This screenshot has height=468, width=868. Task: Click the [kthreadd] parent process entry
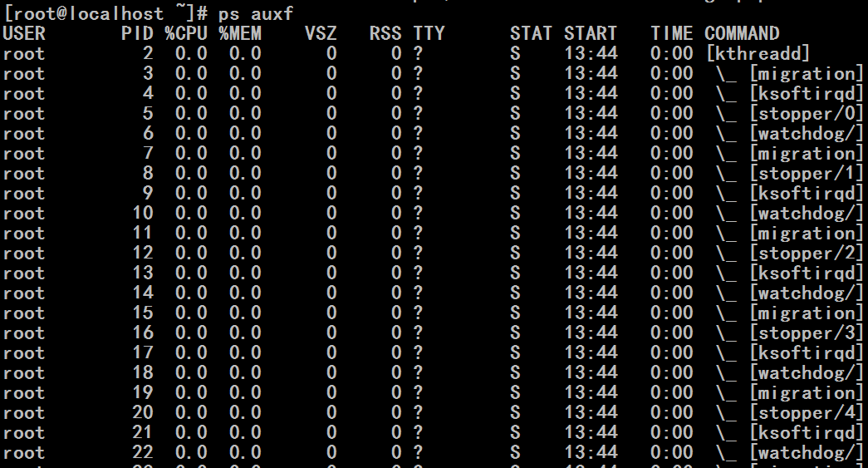click(x=758, y=54)
